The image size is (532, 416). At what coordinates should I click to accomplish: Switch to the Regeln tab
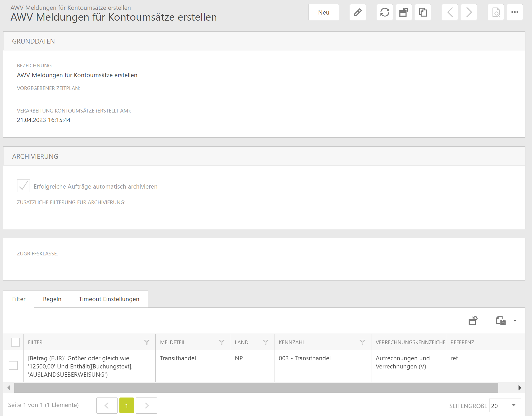pos(52,299)
